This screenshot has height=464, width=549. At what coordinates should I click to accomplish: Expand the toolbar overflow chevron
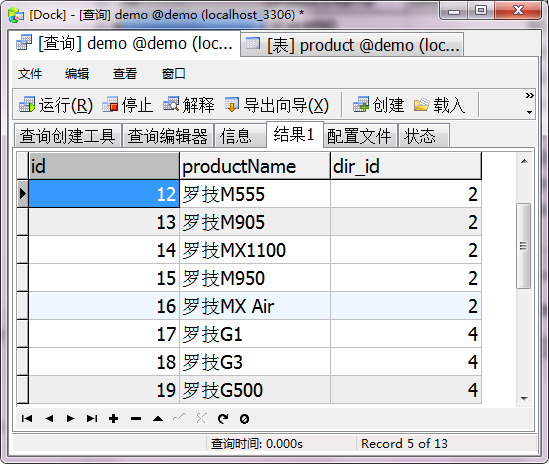pyautogui.click(x=529, y=96)
